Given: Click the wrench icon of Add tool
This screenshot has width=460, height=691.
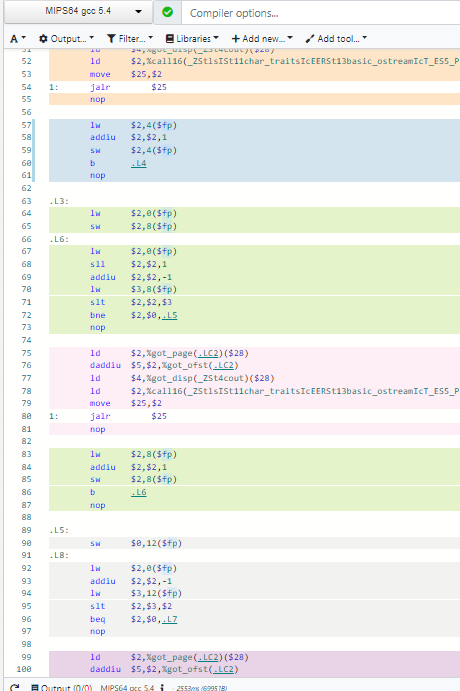Looking at the screenshot, I should tap(310, 39).
